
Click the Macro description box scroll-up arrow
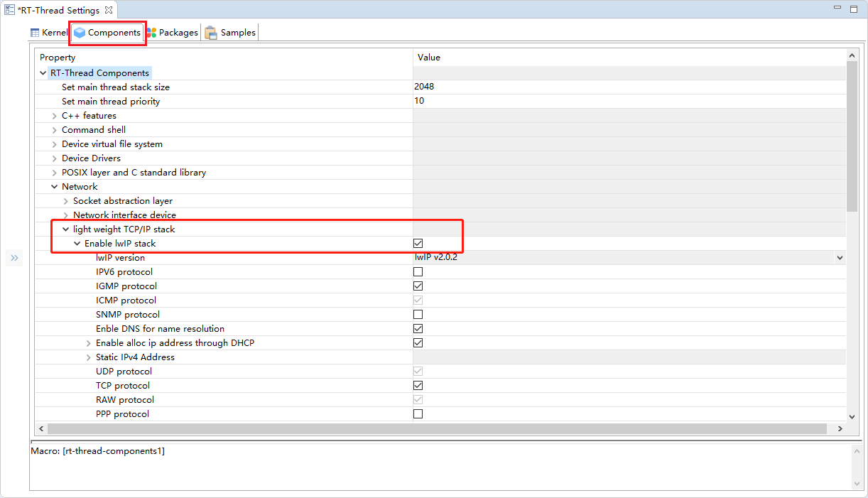click(x=856, y=451)
